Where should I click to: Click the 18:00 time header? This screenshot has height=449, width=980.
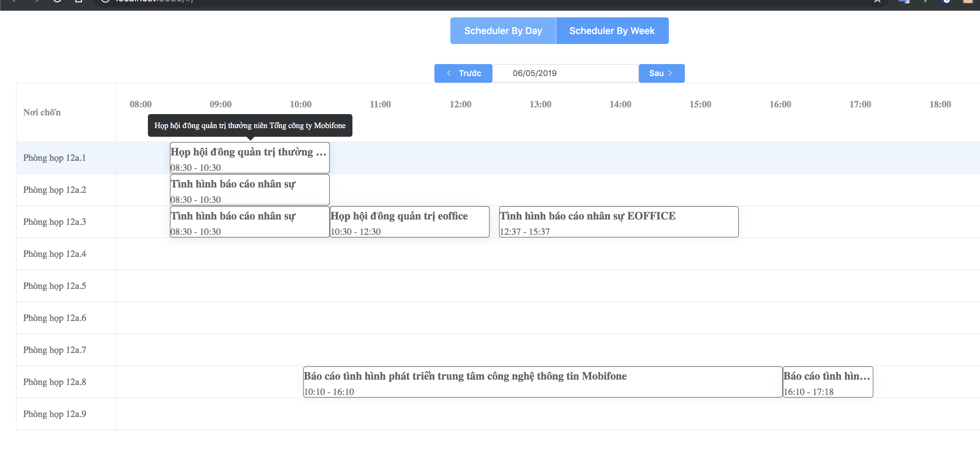tap(940, 104)
